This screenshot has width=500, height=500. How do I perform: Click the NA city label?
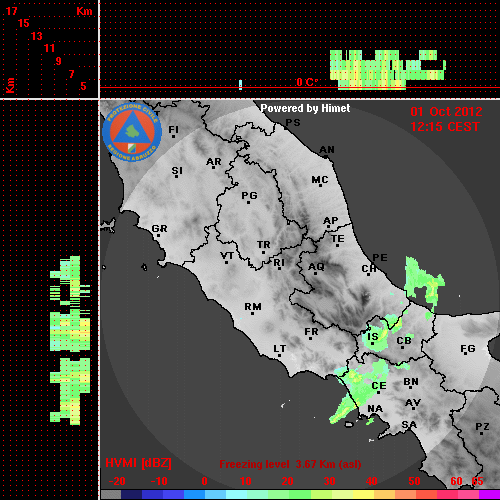pos(375,409)
